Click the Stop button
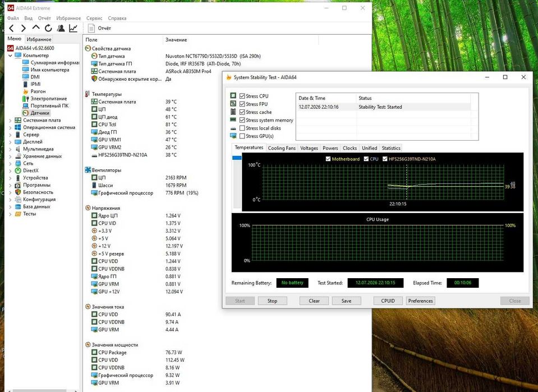 pos(272,301)
